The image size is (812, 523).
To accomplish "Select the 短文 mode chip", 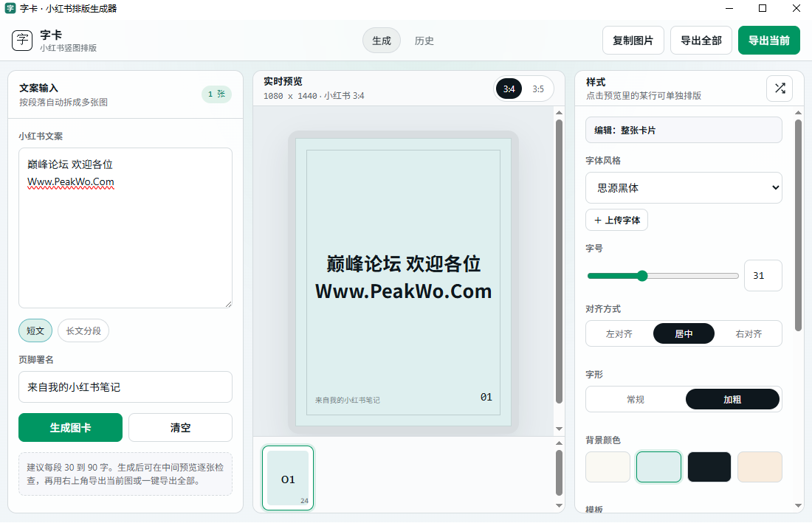I will (x=35, y=330).
